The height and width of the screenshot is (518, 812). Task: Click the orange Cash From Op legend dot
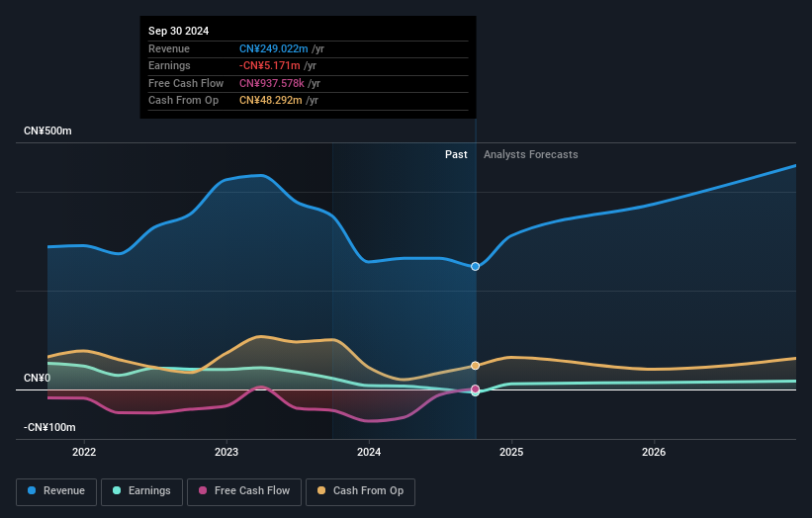point(321,490)
